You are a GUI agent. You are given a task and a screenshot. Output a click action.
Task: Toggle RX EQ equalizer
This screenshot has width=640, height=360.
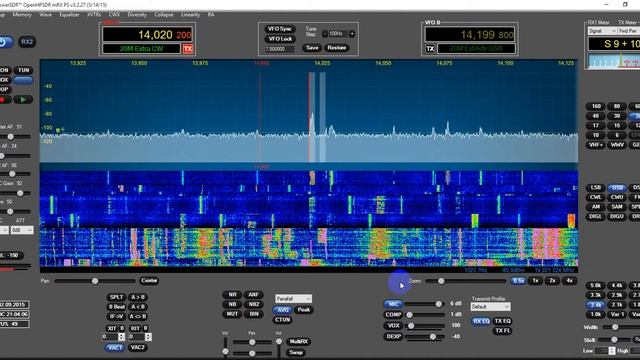481,322
